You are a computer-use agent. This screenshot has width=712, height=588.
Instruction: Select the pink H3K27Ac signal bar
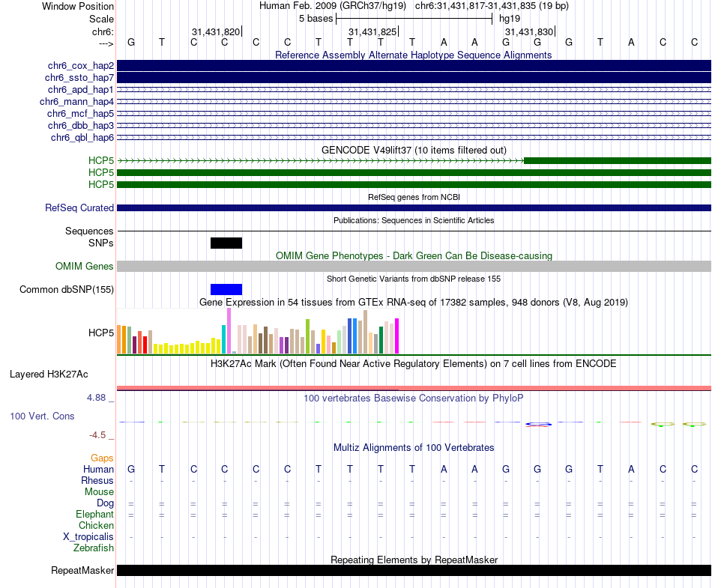pyautogui.click(x=414, y=388)
